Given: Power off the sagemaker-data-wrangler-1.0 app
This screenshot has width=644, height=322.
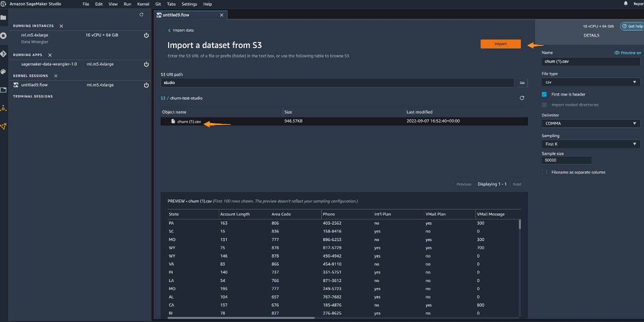Looking at the screenshot, I should point(146,64).
